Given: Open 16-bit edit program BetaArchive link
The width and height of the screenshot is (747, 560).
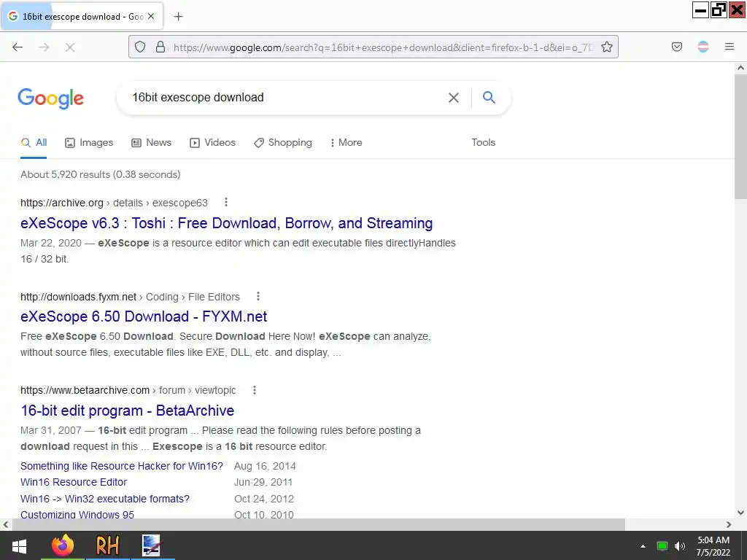Looking at the screenshot, I should [128, 411].
